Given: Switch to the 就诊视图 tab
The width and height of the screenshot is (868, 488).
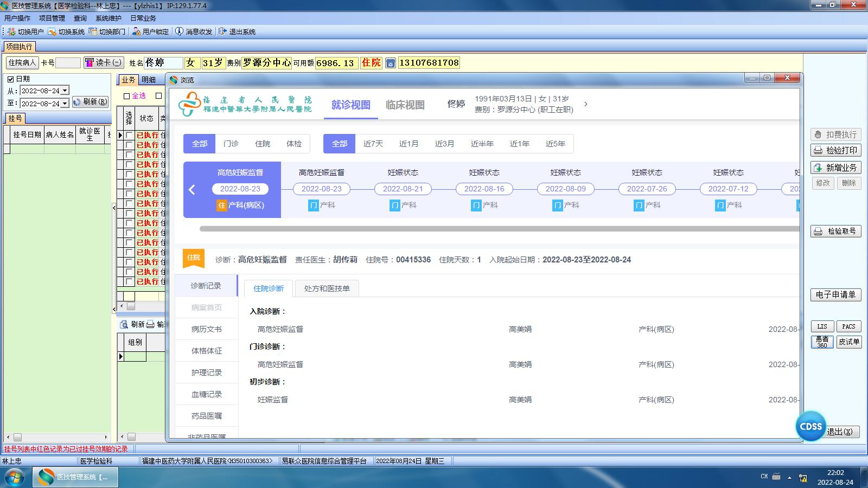Looking at the screenshot, I should 351,105.
